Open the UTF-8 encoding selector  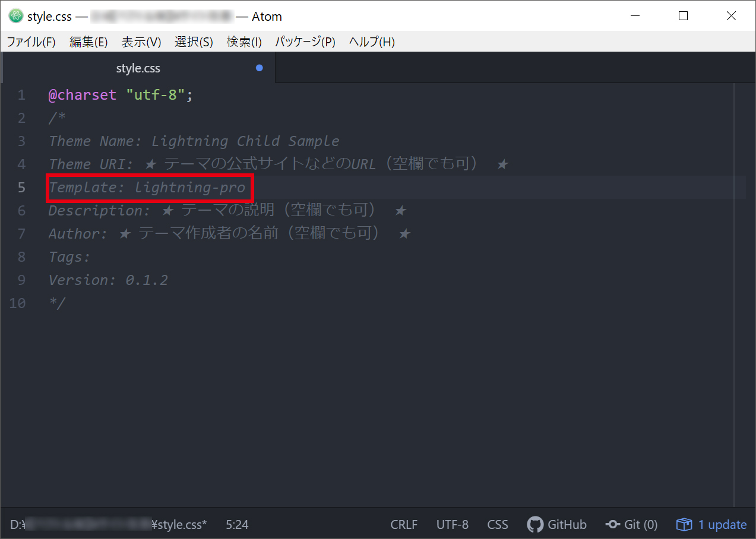pyautogui.click(x=452, y=524)
